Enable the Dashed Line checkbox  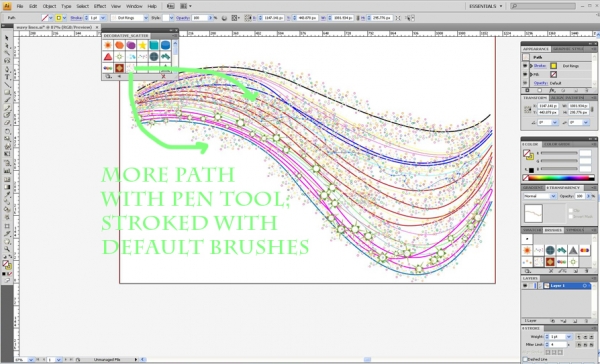pyautogui.click(x=525, y=359)
